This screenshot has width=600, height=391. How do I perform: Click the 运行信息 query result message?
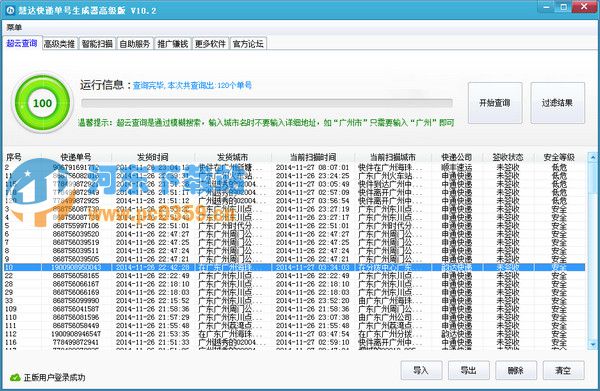pos(192,85)
